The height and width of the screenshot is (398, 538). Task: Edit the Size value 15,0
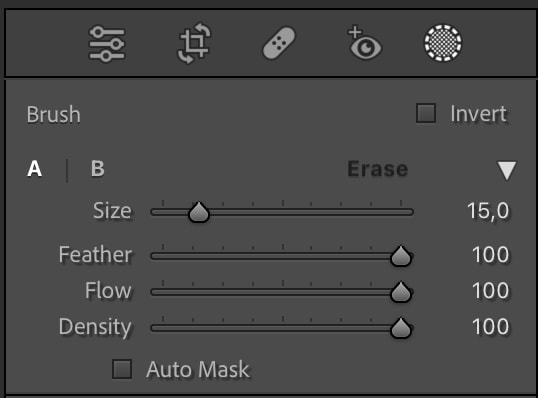click(x=488, y=211)
